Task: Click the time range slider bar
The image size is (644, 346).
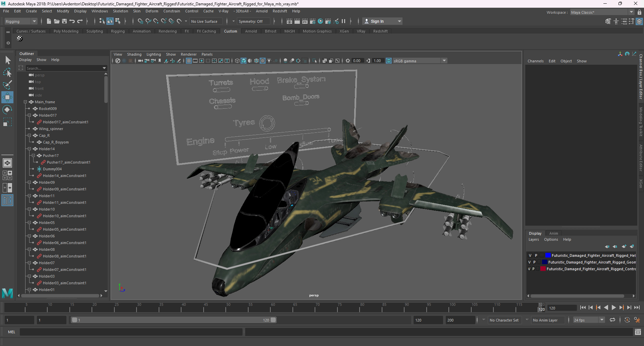Action: point(174,320)
